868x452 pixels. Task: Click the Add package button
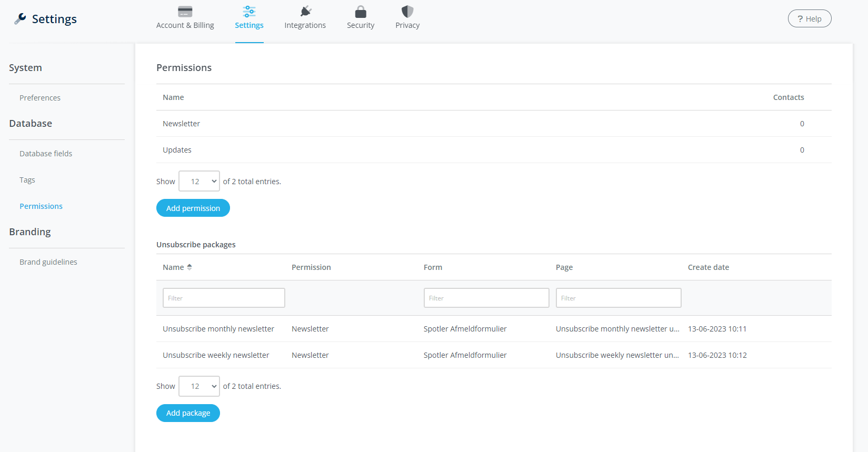pyautogui.click(x=188, y=413)
